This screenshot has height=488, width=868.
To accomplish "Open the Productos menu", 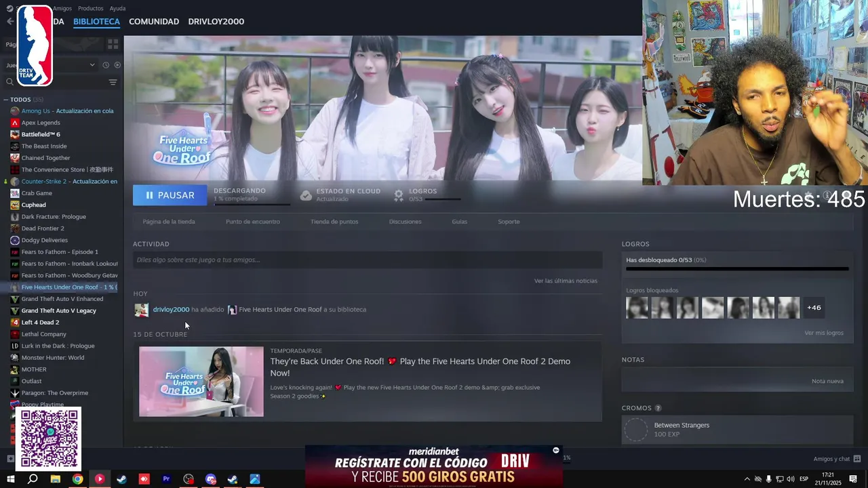I will tap(91, 8).
